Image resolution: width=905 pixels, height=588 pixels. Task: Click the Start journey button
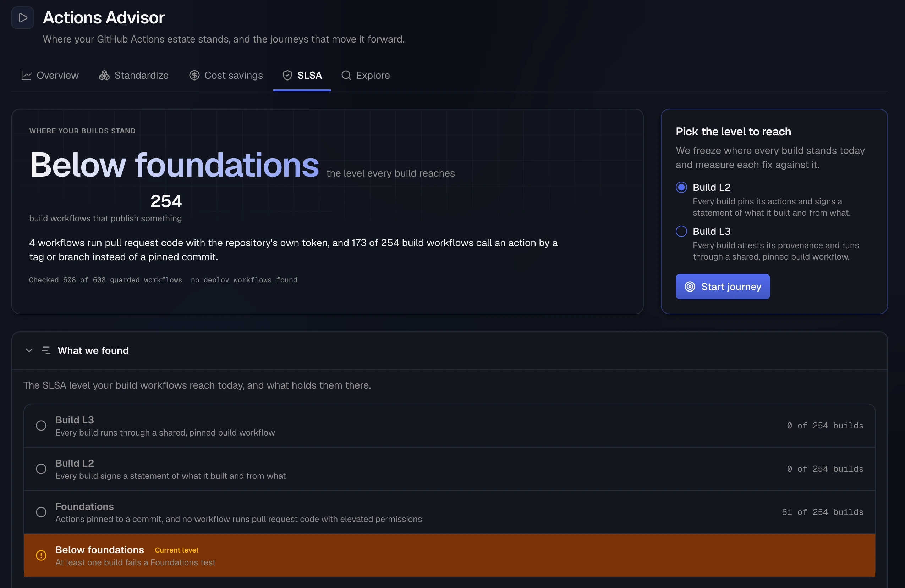723,287
